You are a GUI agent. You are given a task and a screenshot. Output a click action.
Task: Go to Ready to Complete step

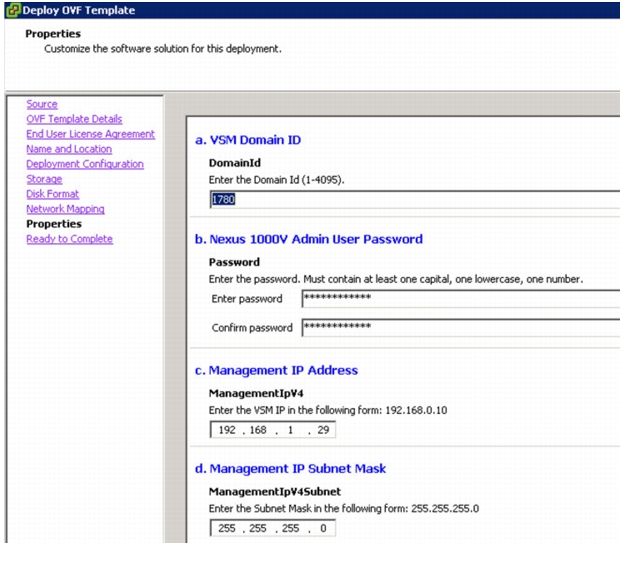(69, 239)
